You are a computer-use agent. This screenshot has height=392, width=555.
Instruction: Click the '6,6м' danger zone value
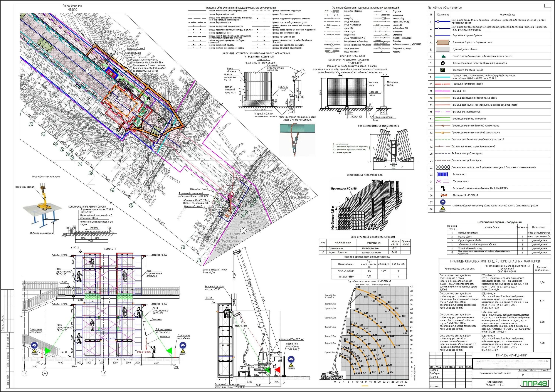pos(542,322)
